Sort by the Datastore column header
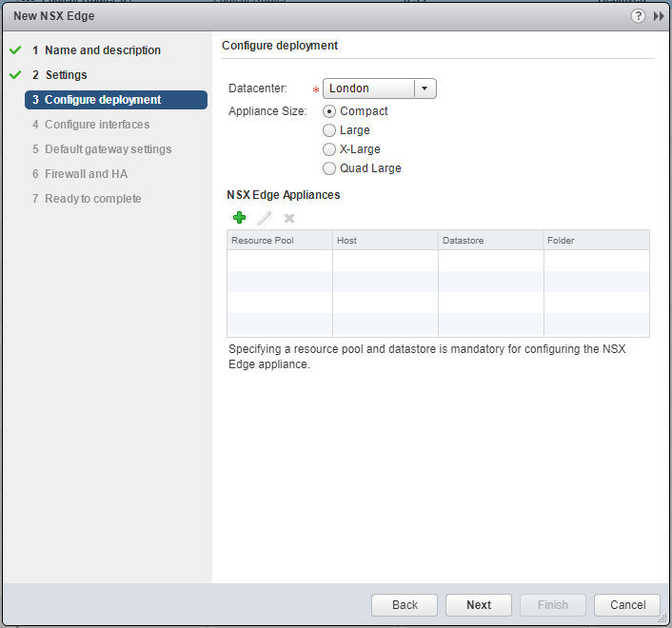This screenshot has width=672, height=628. [x=490, y=241]
